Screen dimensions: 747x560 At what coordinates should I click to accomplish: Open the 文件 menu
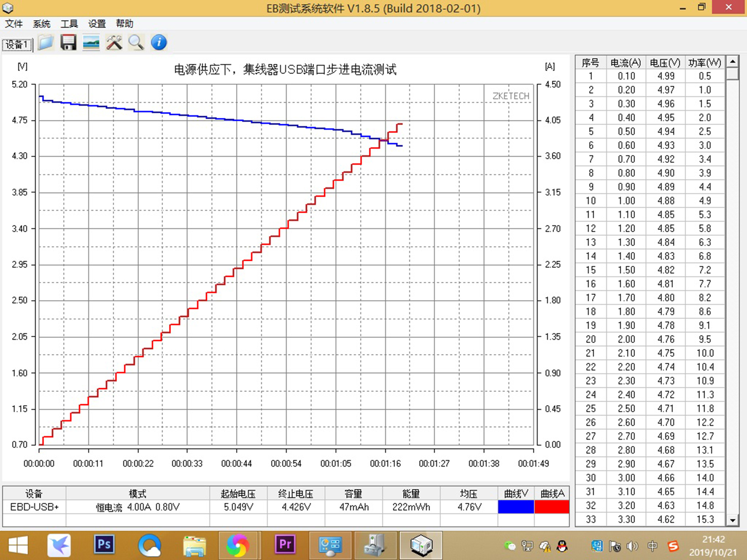pyautogui.click(x=14, y=24)
